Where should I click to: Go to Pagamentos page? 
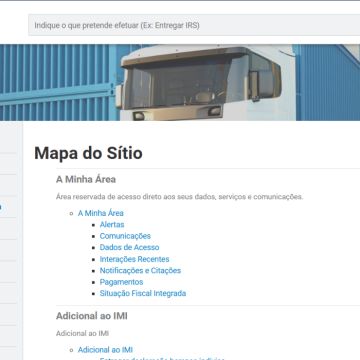tap(121, 282)
